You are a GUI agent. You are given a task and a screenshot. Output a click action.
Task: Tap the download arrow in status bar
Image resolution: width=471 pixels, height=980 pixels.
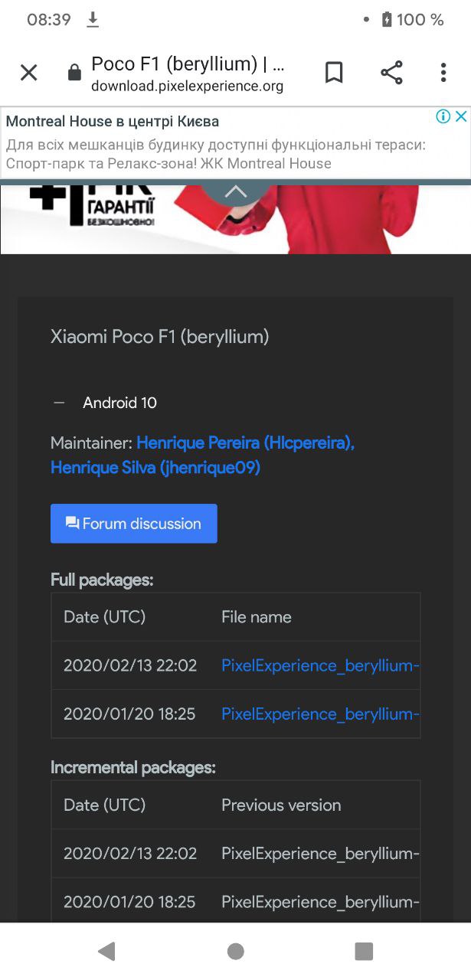pyautogui.click(x=93, y=20)
